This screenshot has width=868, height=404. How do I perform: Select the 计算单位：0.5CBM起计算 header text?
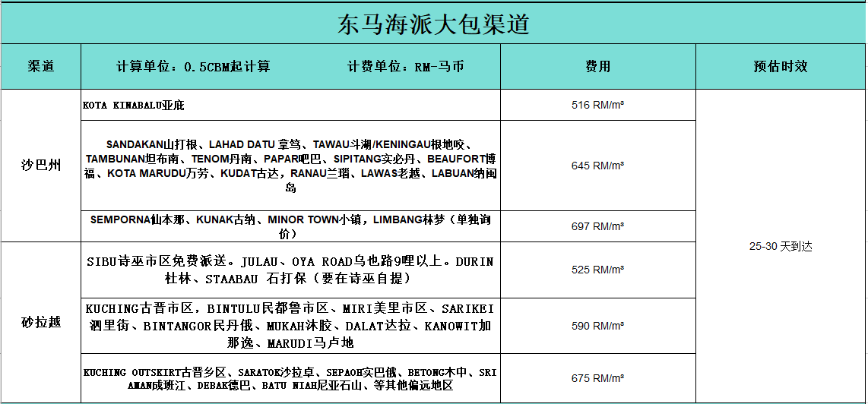coord(193,66)
